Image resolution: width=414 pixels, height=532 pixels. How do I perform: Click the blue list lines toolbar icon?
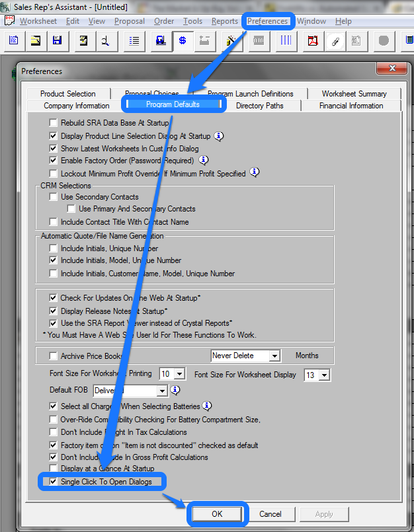pyautogui.click(x=134, y=41)
